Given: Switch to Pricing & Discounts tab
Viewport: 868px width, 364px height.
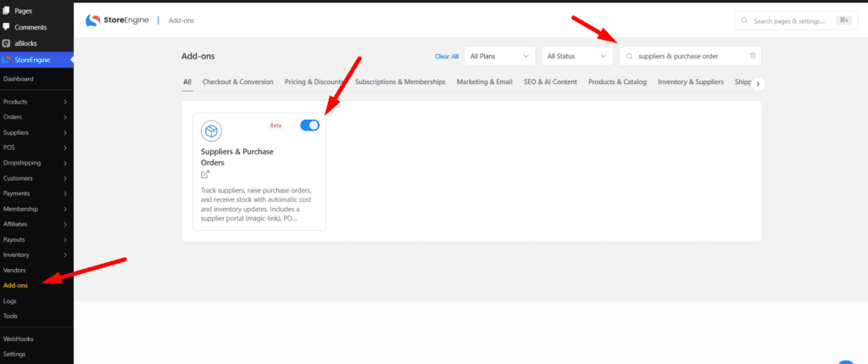Looking at the screenshot, I should pos(314,82).
